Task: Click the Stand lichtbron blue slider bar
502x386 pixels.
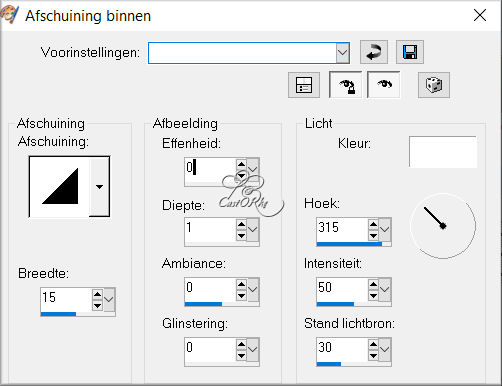Action: tap(329, 364)
